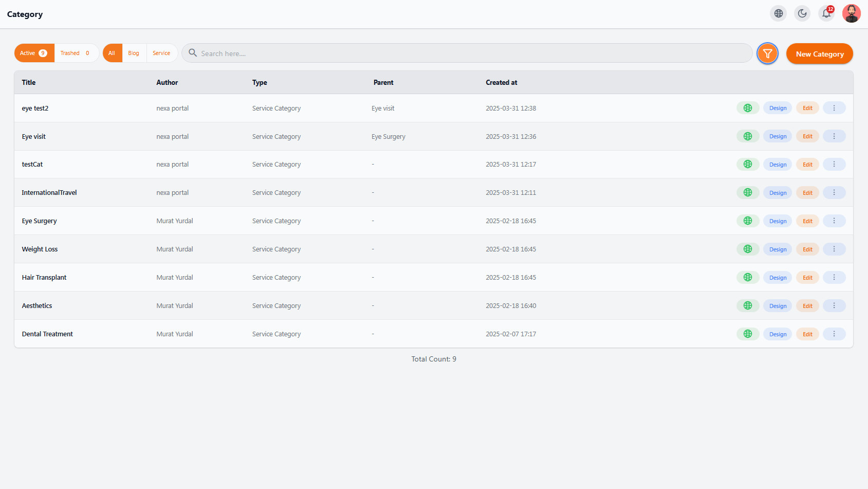The width and height of the screenshot is (868, 489).
Task: Select the Aesthetics title
Action: pyautogui.click(x=37, y=305)
